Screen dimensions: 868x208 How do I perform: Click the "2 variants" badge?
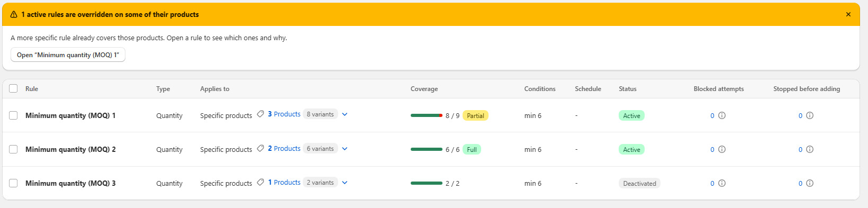pos(320,182)
